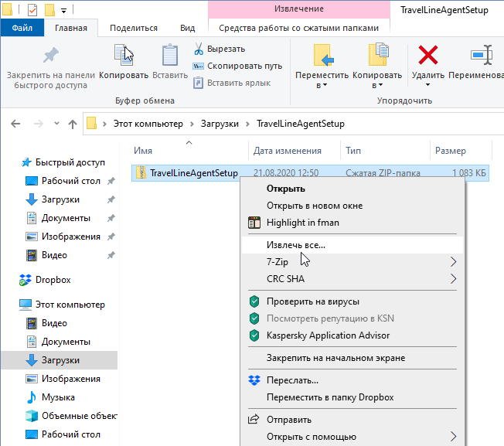The image size is (504, 446).
Task: Switch to the Вид tab
Action: (188, 29)
